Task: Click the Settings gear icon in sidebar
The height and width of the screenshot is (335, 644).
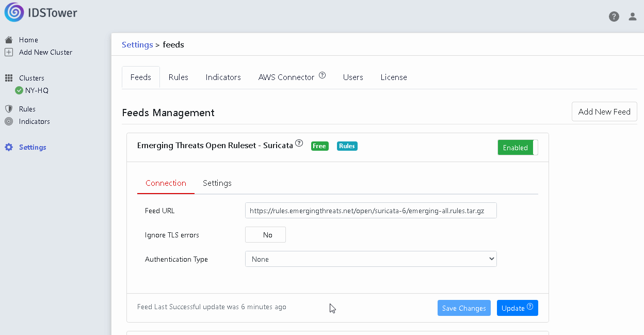Action: pos(9,147)
